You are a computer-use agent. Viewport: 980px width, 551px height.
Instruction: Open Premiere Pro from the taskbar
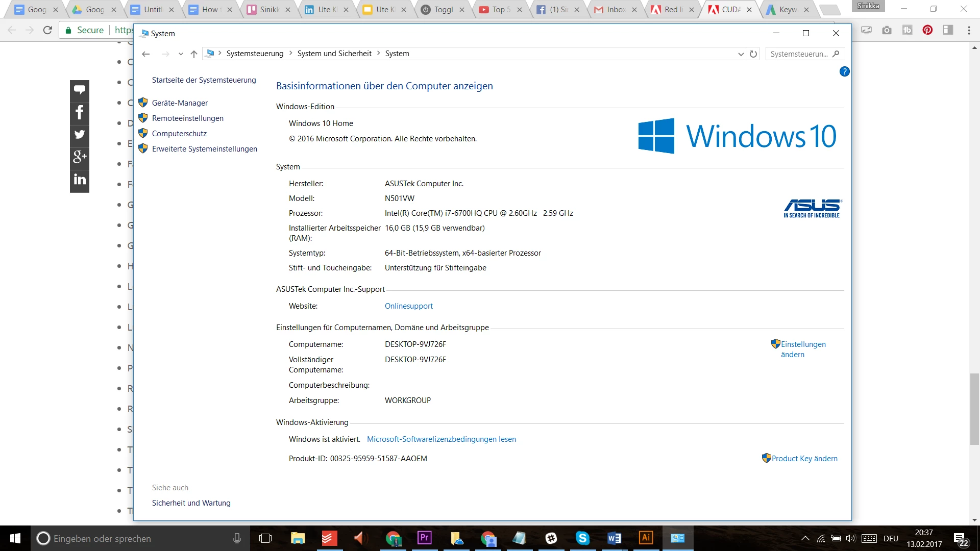424,538
